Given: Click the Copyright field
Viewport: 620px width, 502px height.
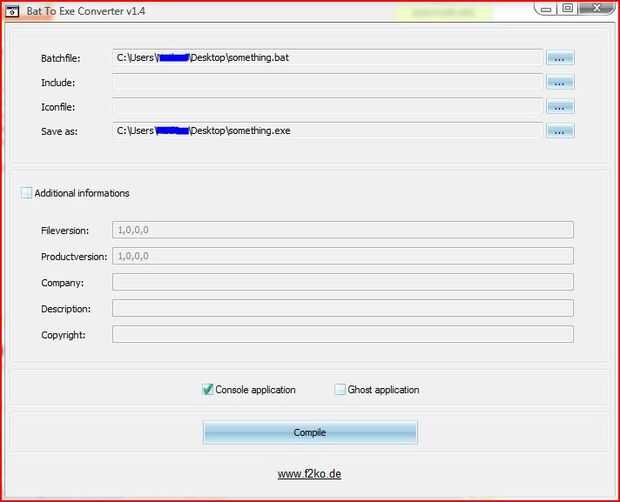Looking at the screenshot, I should (x=342, y=334).
